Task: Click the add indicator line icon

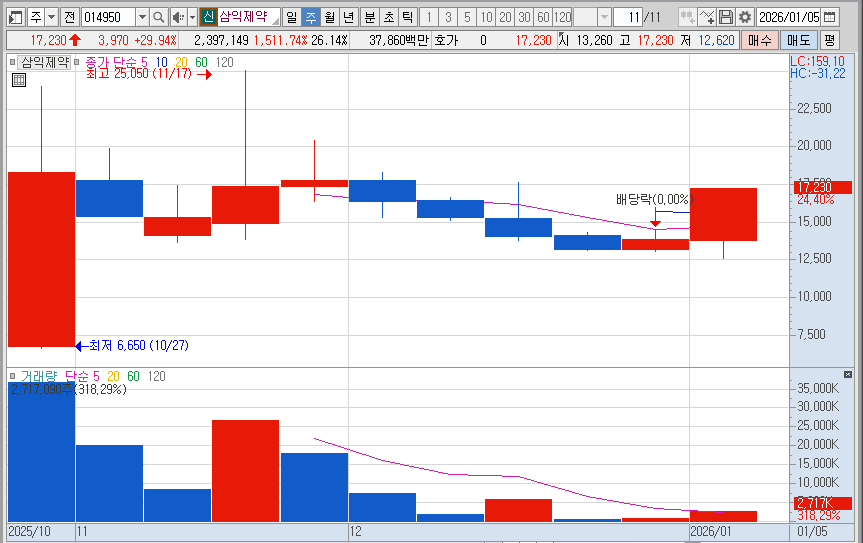Action: click(x=707, y=18)
